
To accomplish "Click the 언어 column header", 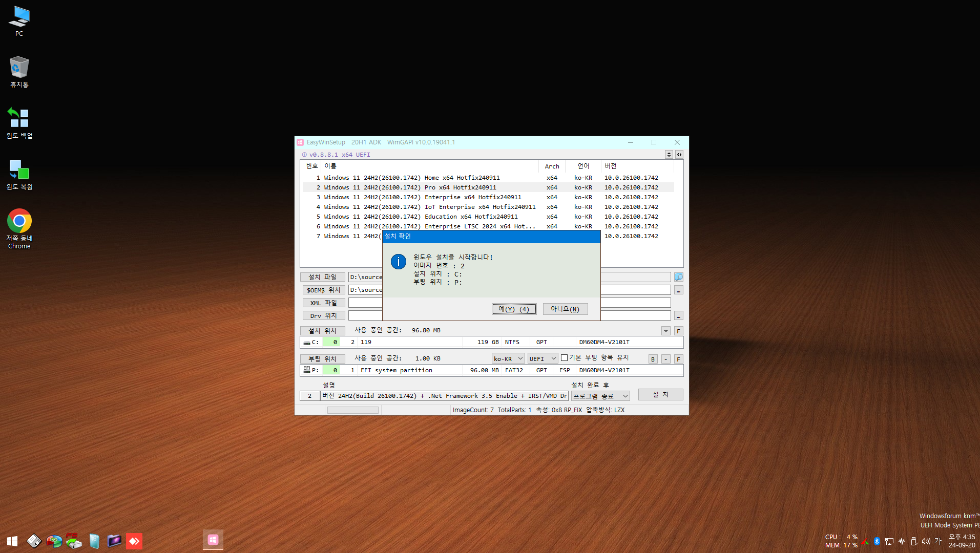I will click(x=583, y=166).
